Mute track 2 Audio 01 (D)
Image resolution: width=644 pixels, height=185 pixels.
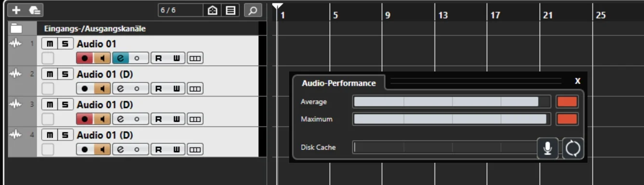(x=49, y=74)
